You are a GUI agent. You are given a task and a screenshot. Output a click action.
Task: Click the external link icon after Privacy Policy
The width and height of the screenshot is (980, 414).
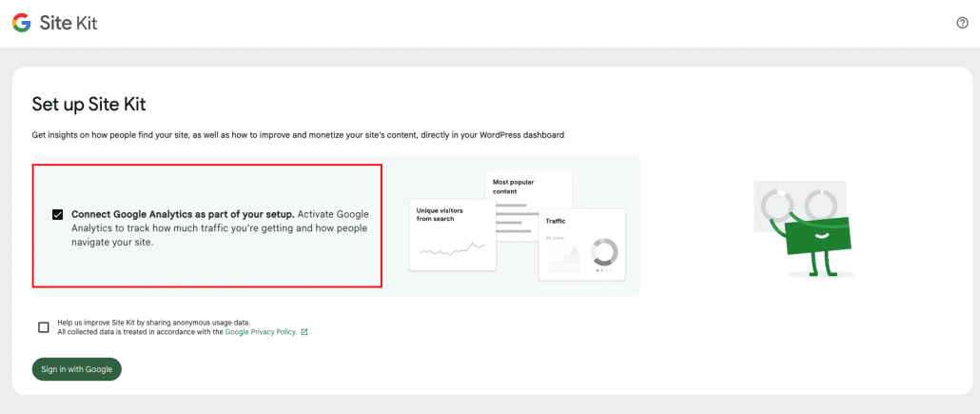304,332
